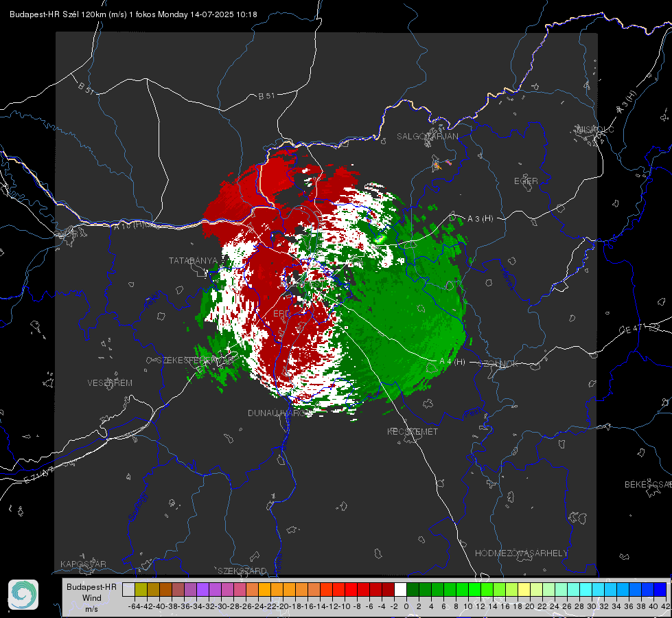
Task: Click the KAPOSVÁR city label
Action: pyautogui.click(x=83, y=564)
